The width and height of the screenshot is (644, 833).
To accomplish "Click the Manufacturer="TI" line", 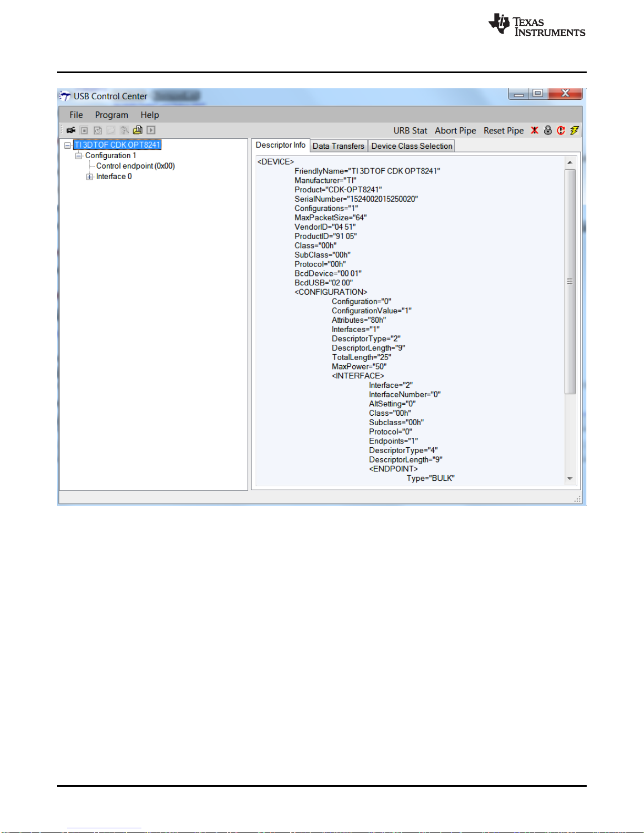I will click(x=325, y=180).
